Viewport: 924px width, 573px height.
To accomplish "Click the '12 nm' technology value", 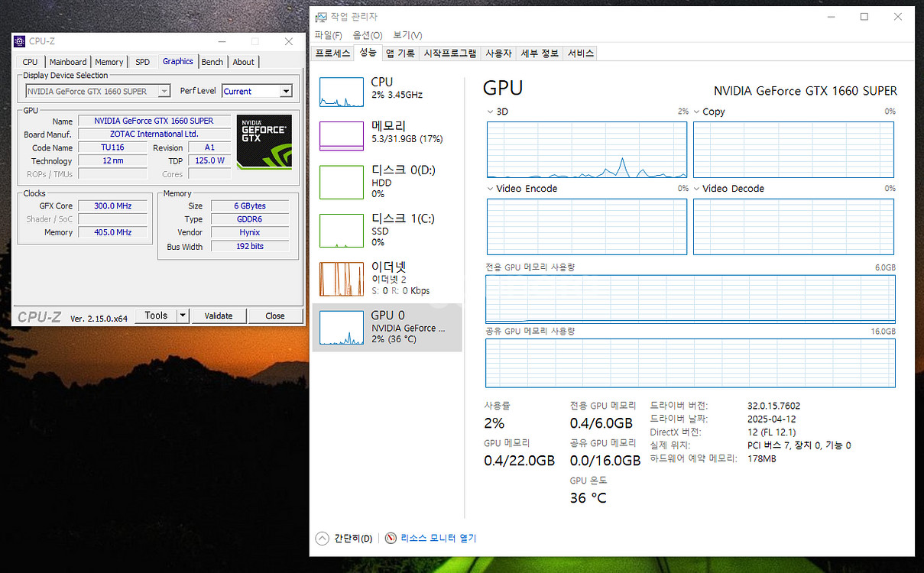I will point(112,160).
